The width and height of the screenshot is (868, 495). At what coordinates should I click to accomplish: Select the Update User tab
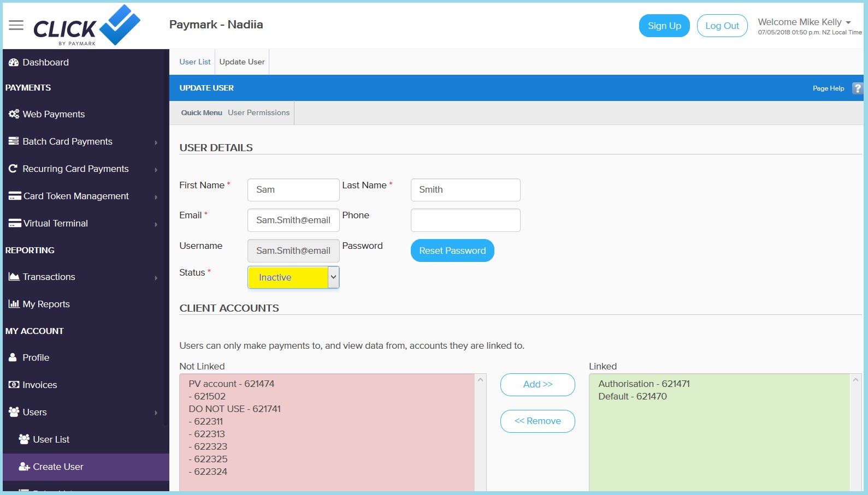[242, 62]
